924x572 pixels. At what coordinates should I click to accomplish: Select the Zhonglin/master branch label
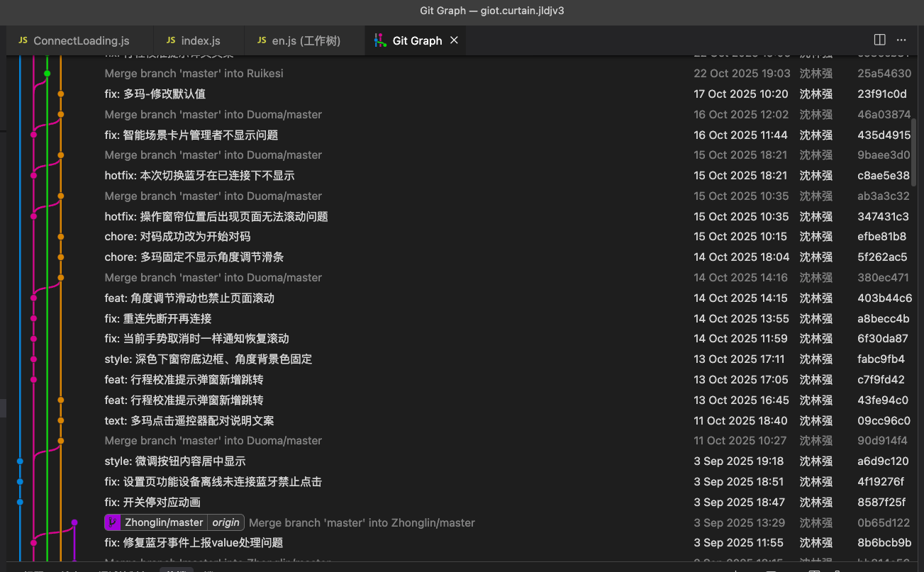[x=164, y=522]
